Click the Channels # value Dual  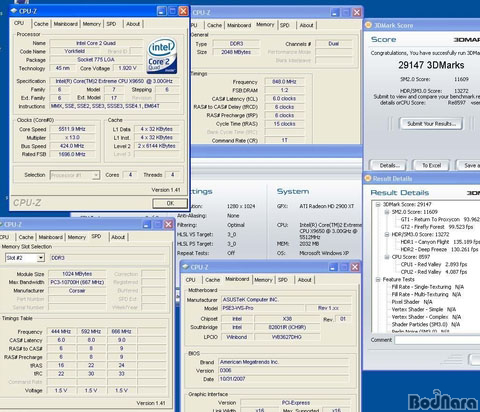334,44
